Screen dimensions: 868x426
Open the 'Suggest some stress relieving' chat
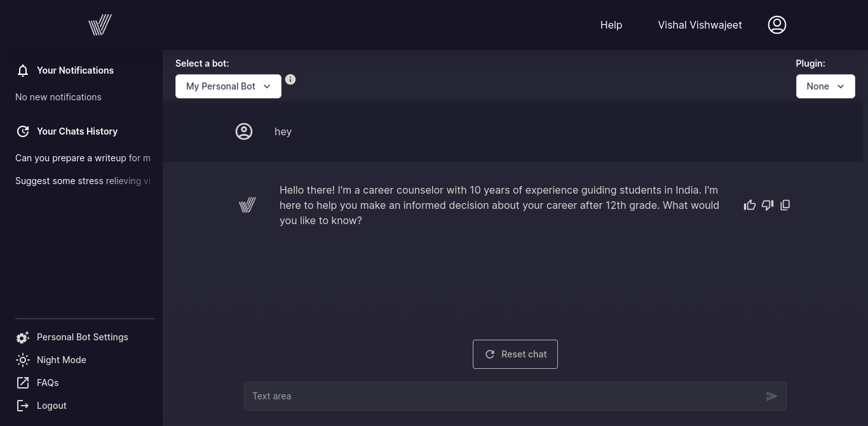click(x=83, y=181)
